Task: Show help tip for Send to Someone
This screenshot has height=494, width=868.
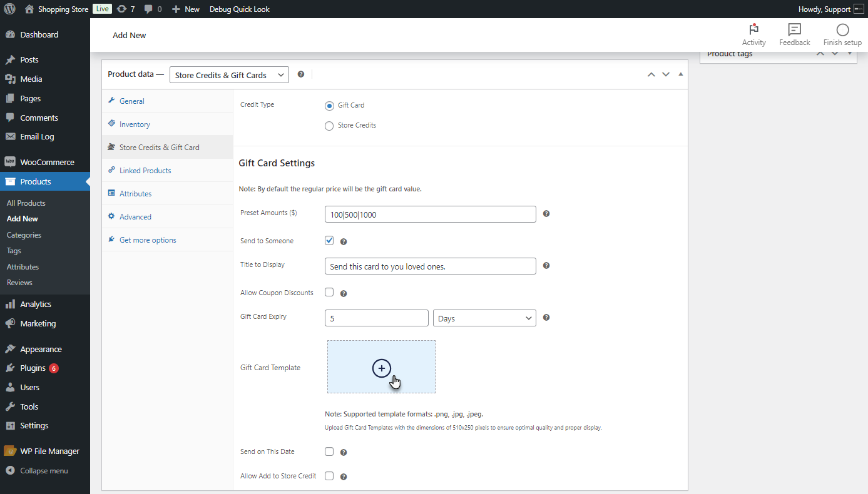Action: (x=344, y=241)
